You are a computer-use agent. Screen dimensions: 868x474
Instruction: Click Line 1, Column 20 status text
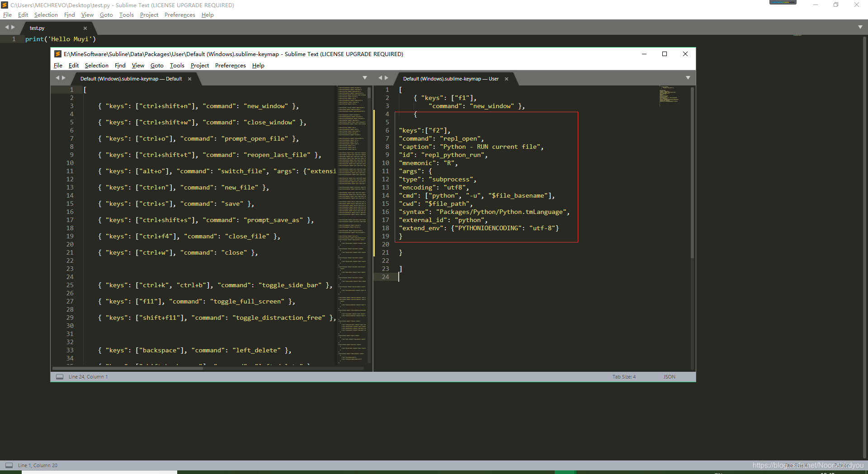pyautogui.click(x=38, y=465)
